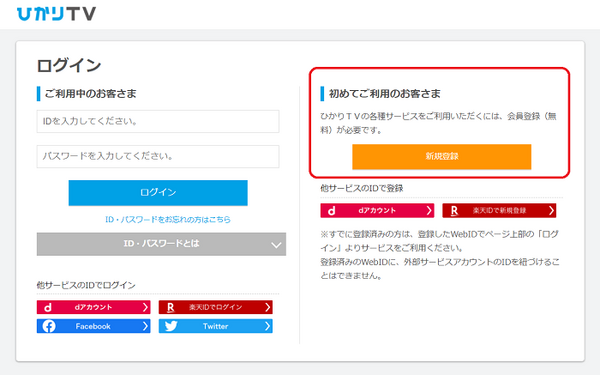
Task: Register with dアカウント under 他サービスのIDで登録
Action: [x=377, y=210]
